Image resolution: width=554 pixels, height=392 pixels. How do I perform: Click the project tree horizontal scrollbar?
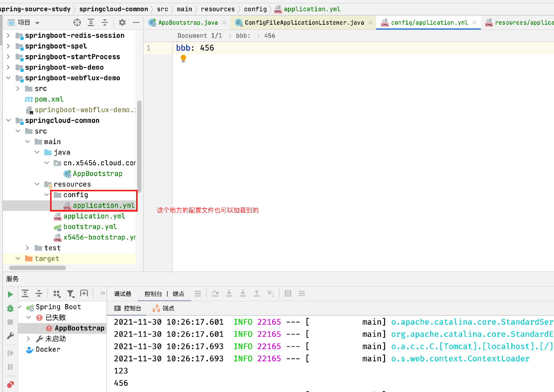pyautogui.click(x=37, y=268)
